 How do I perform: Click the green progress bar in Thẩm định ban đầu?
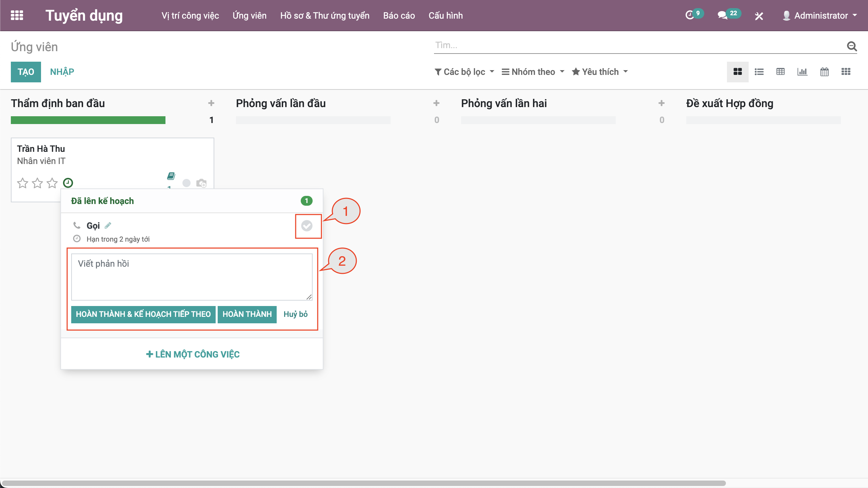(88, 120)
